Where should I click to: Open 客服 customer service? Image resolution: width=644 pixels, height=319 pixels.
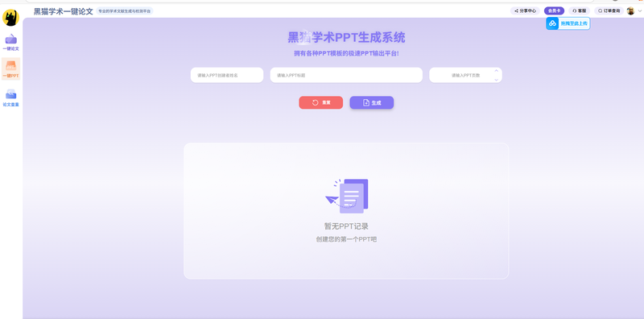coord(579,11)
